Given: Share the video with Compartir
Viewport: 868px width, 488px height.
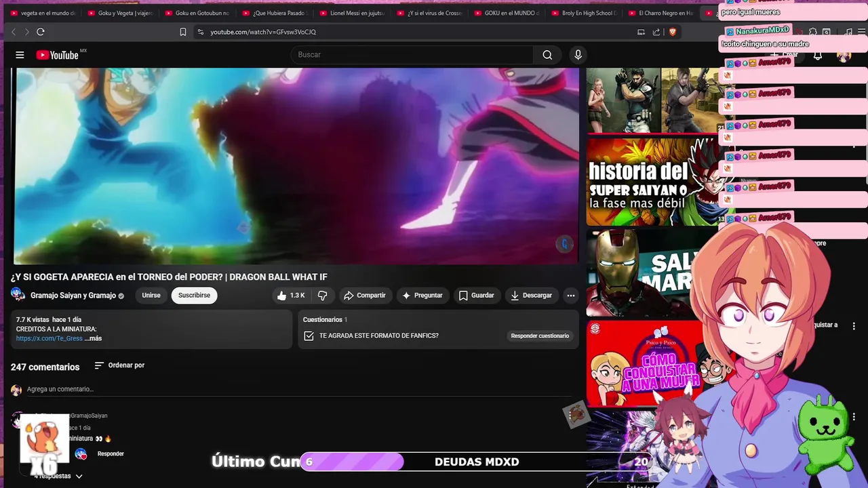Looking at the screenshot, I should click(364, 296).
